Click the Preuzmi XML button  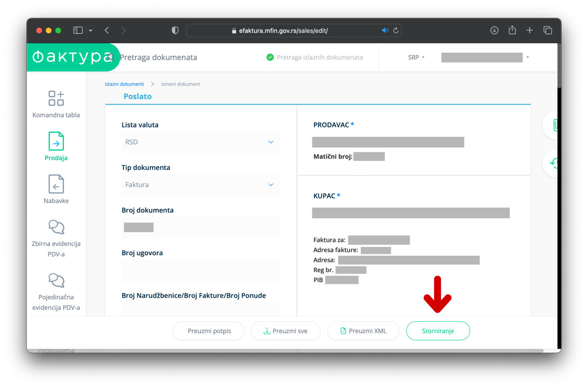pos(363,331)
